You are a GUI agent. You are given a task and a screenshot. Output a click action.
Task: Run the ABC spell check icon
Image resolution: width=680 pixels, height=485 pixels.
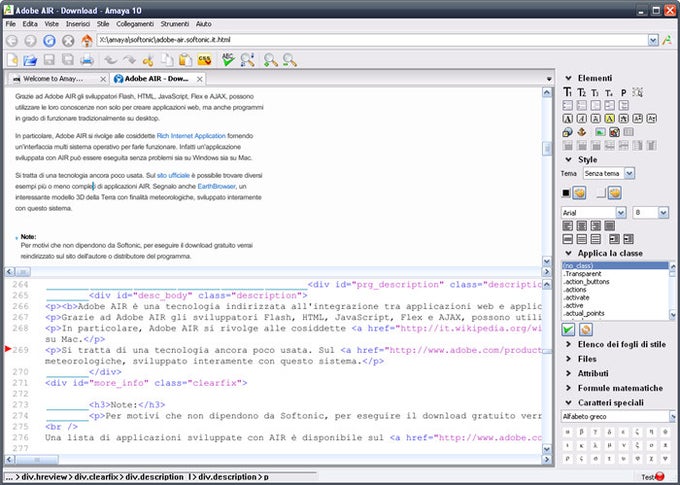(x=228, y=60)
